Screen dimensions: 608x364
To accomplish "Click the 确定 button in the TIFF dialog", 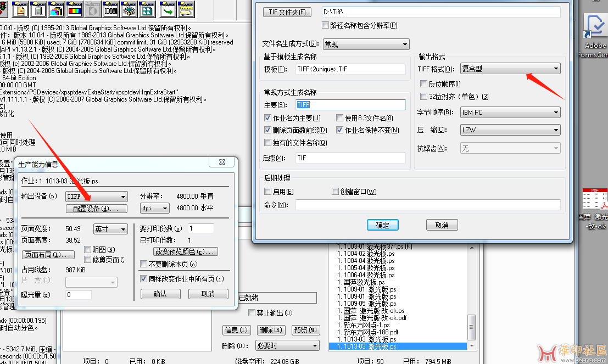I will (x=382, y=225).
